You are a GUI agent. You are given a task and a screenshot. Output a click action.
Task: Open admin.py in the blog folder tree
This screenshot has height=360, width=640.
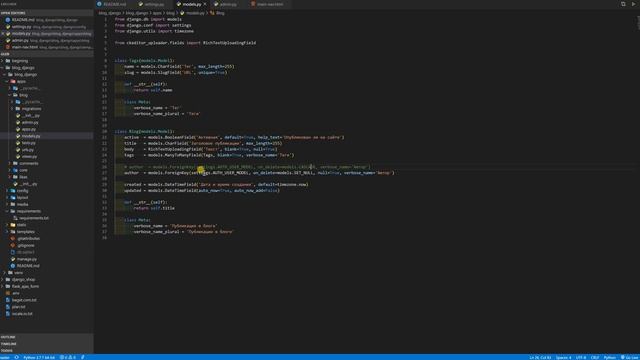(47, 122)
